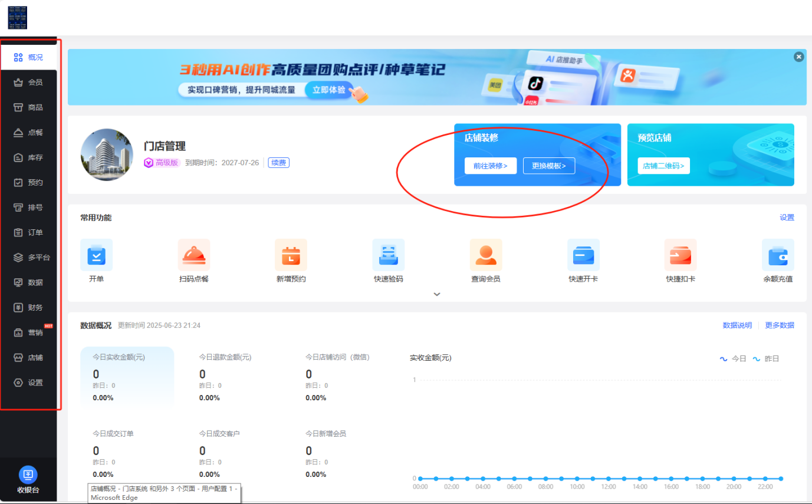Open the 余额充值 wallet icon
This screenshot has width=812, height=504.
point(778,255)
